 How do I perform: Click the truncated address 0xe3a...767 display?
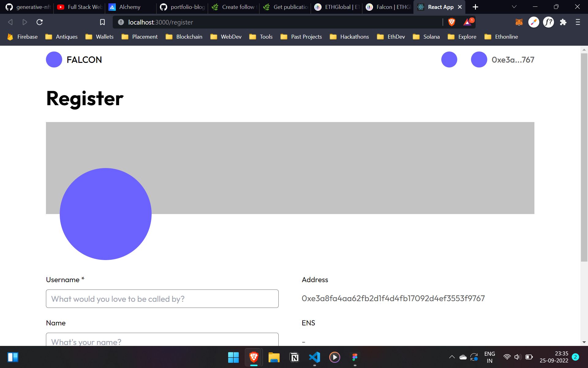(x=513, y=60)
